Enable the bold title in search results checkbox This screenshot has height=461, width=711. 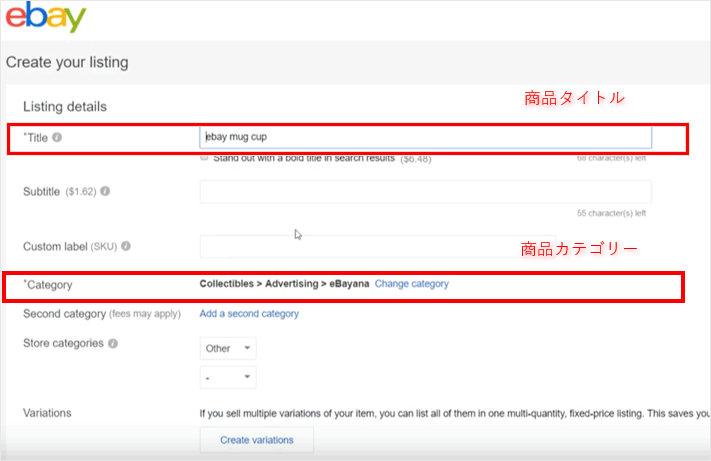tap(204, 158)
